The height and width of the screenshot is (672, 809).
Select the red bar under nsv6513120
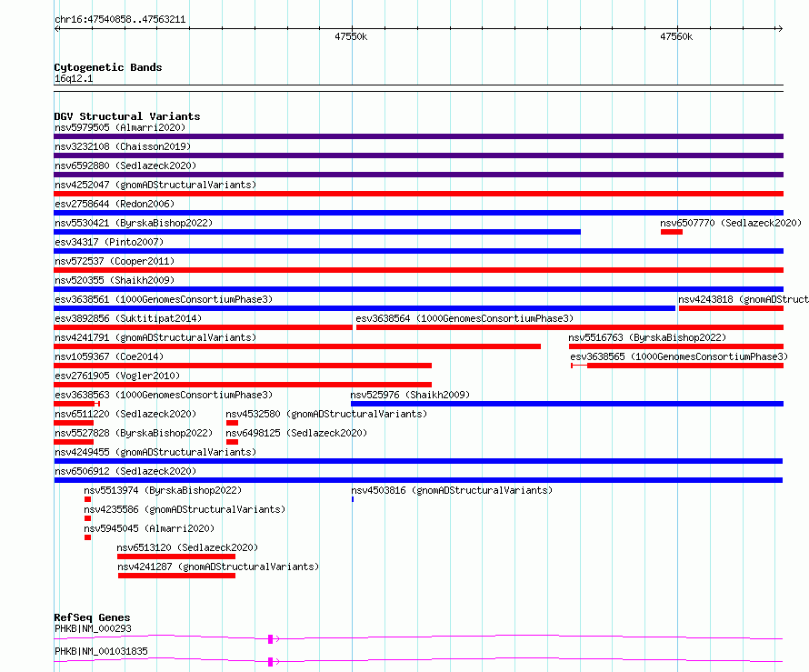pos(176,557)
